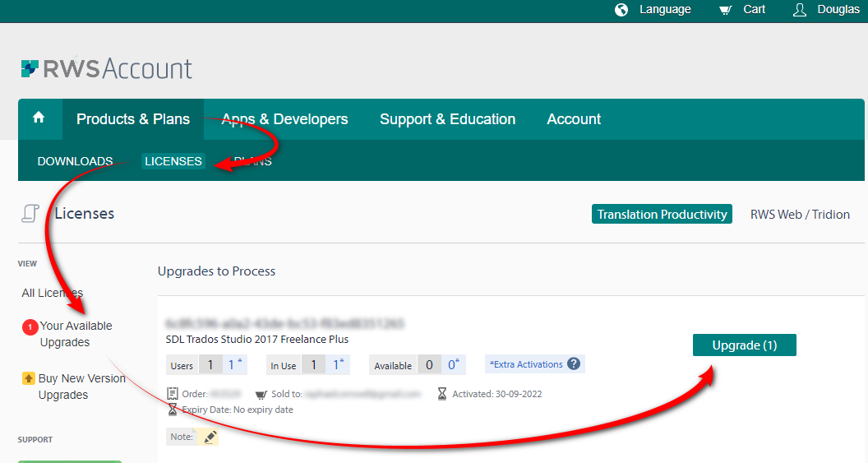
Task: Open the Apps & Developers tab
Action: tap(284, 119)
